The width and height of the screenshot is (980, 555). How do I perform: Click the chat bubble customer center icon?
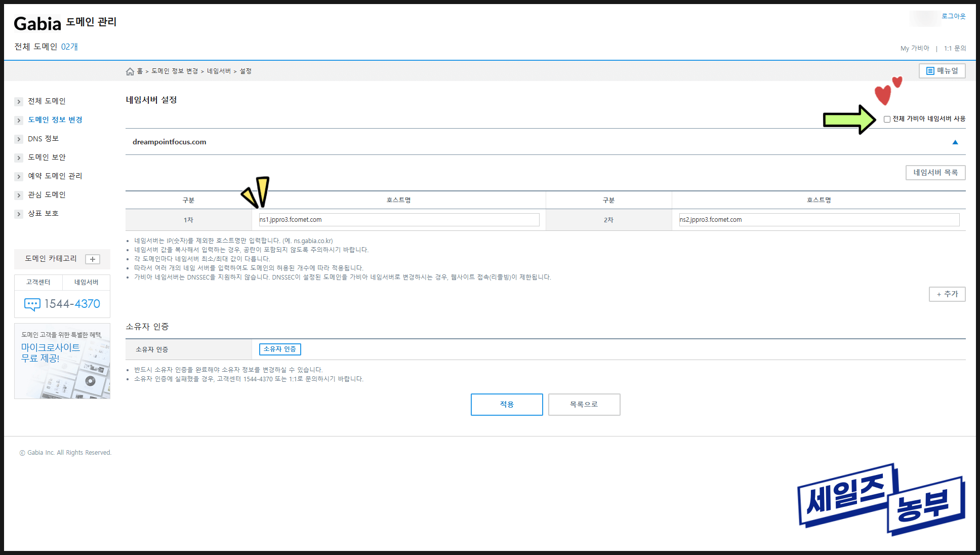32,304
